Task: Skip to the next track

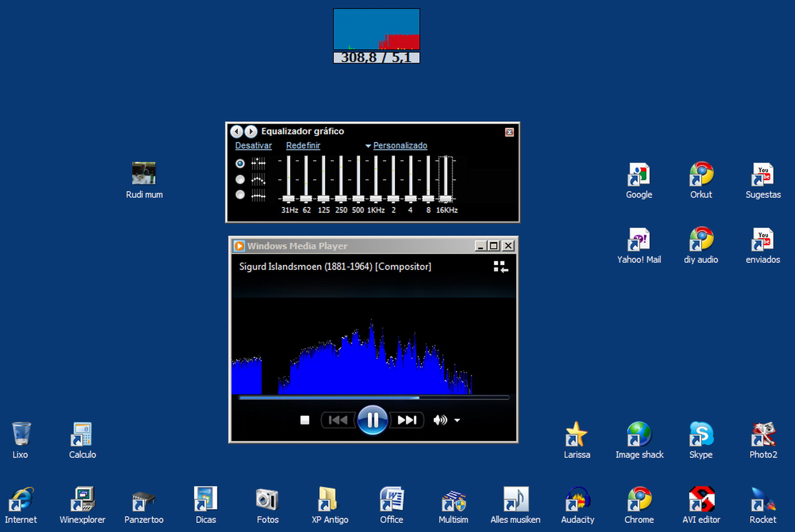Action: click(407, 421)
